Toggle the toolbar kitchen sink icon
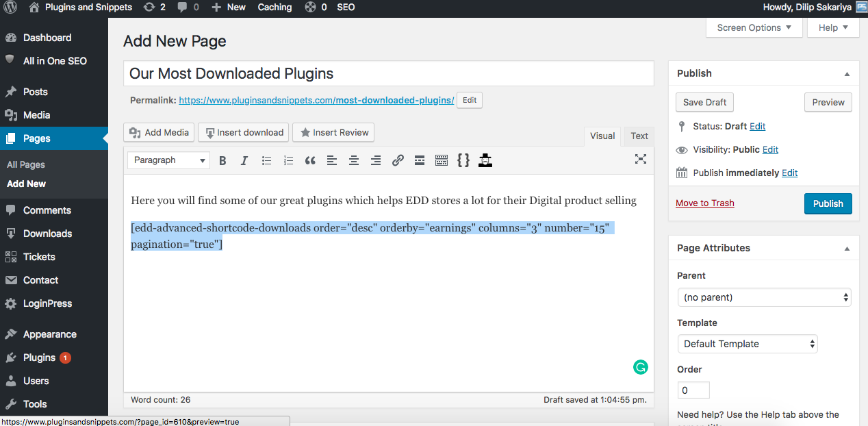The image size is (868, 426). (x=442, y=160)
